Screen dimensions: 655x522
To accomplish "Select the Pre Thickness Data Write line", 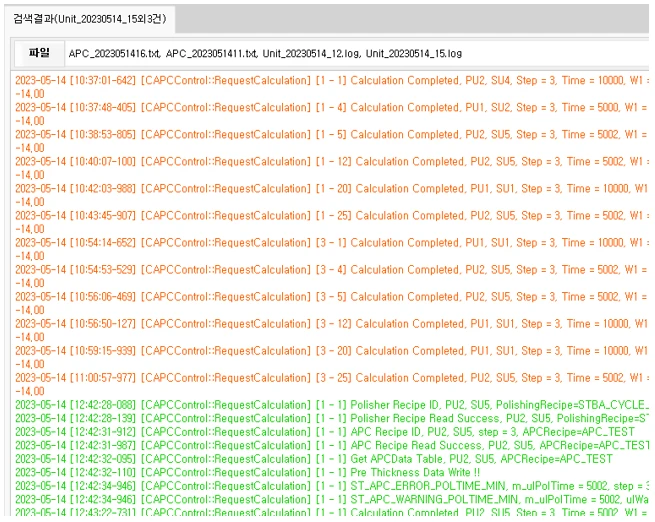I will [248, 472].
